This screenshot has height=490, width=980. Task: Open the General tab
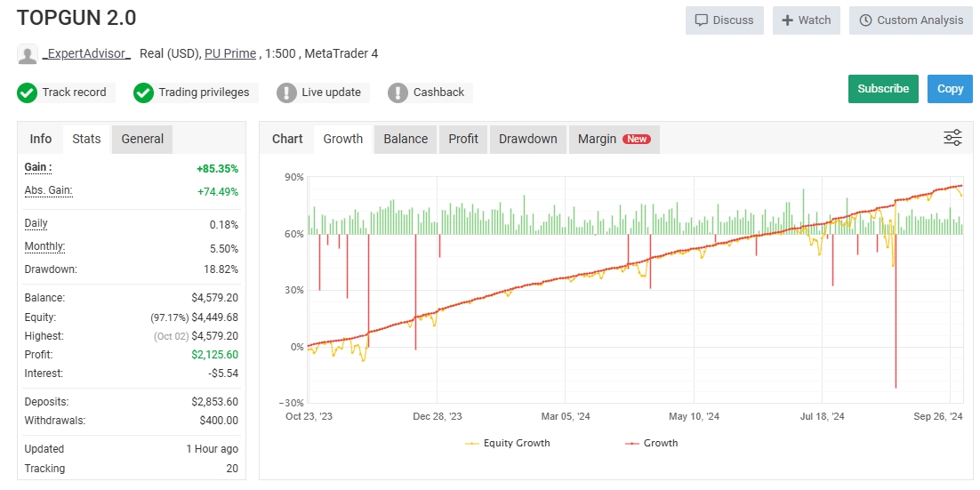(142, 139)
